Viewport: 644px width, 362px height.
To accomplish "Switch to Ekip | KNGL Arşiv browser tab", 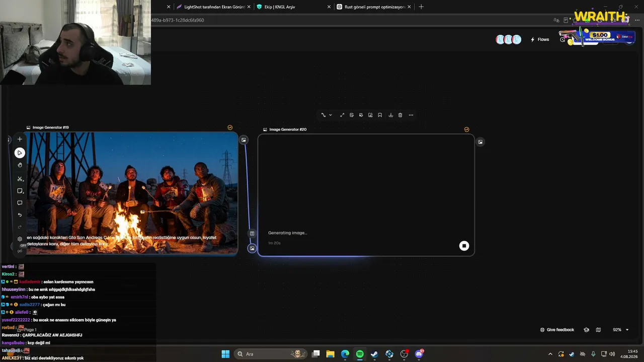I will 293,7.
